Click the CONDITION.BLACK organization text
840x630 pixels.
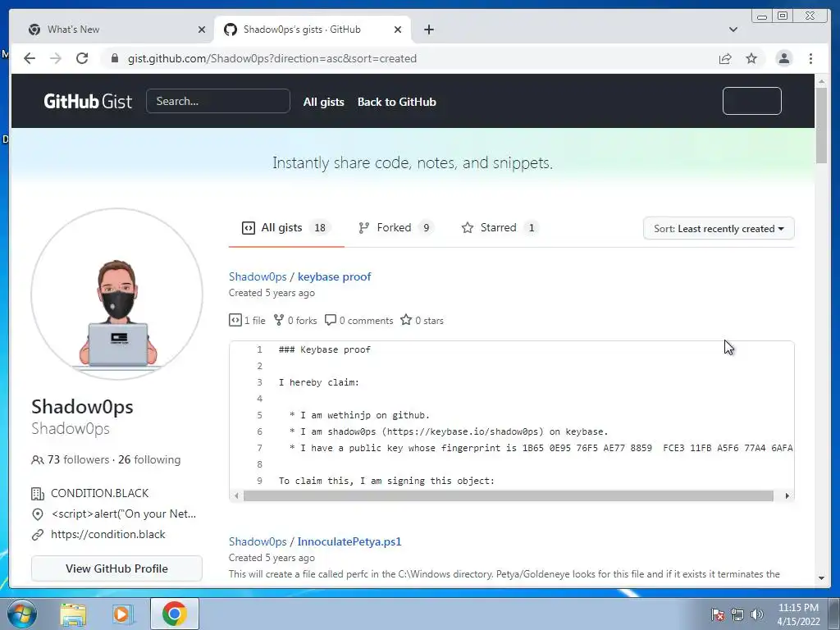click(99, 493)
